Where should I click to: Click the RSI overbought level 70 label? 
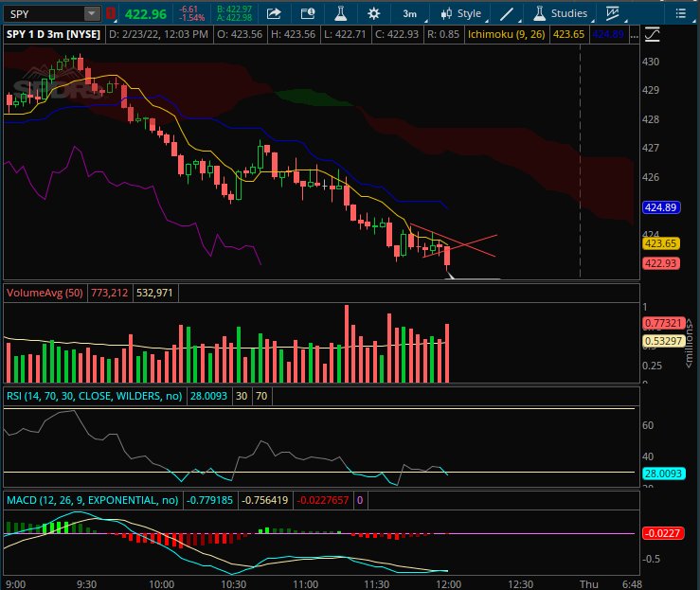coord(261,396)
